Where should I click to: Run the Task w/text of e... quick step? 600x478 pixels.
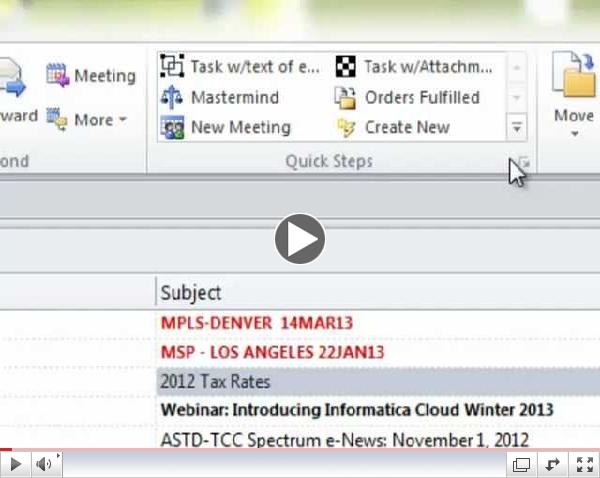pos(255,67)
